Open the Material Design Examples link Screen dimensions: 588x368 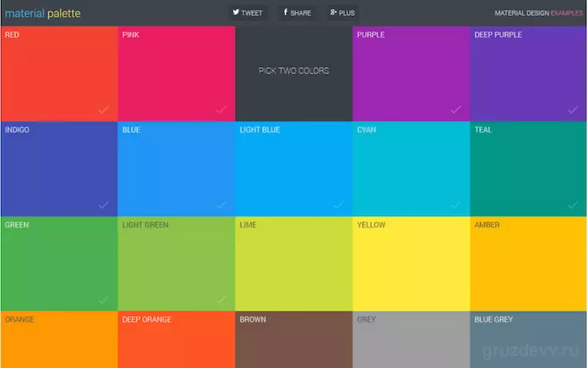539,13
